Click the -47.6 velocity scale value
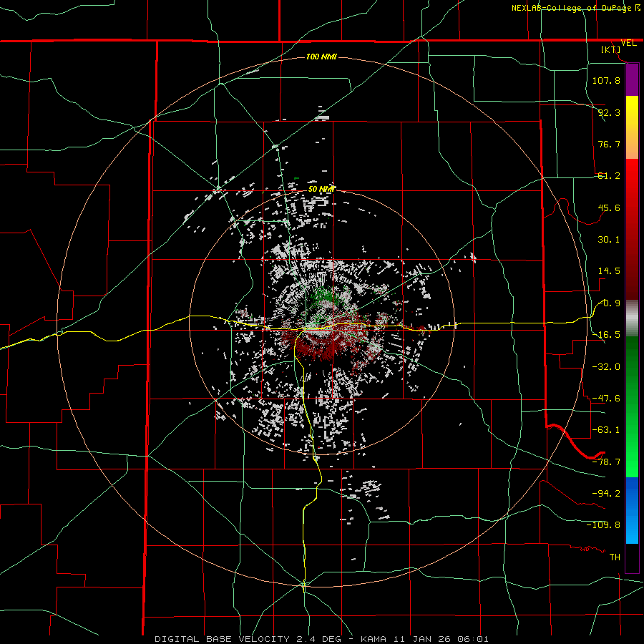The width and height of the screenshot is (644, 644). (606, 399)
